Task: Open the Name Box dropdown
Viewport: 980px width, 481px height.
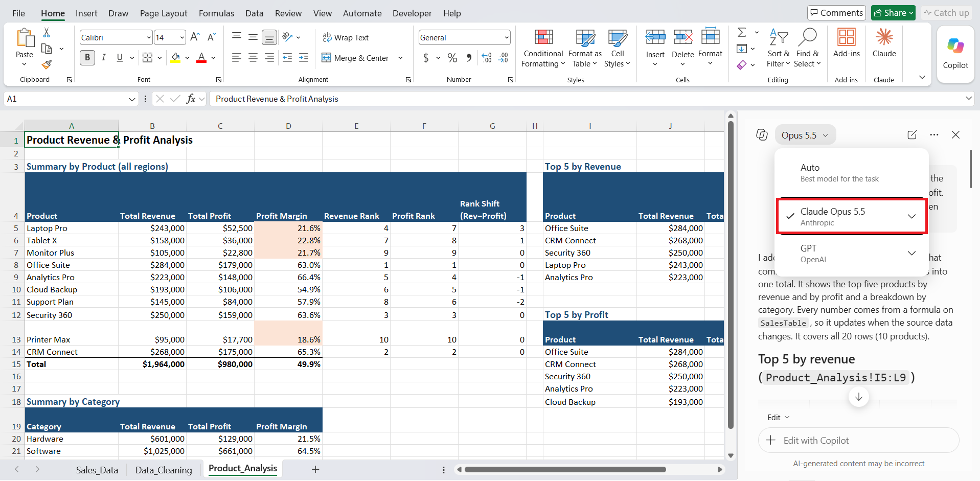Action: [x=132, y=99]
